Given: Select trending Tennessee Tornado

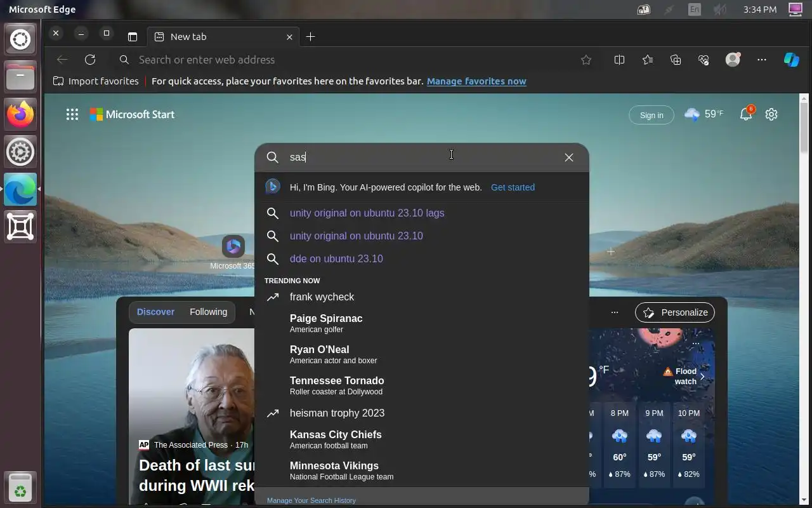Looking at the screenshot, I should [x=422, y=385].
